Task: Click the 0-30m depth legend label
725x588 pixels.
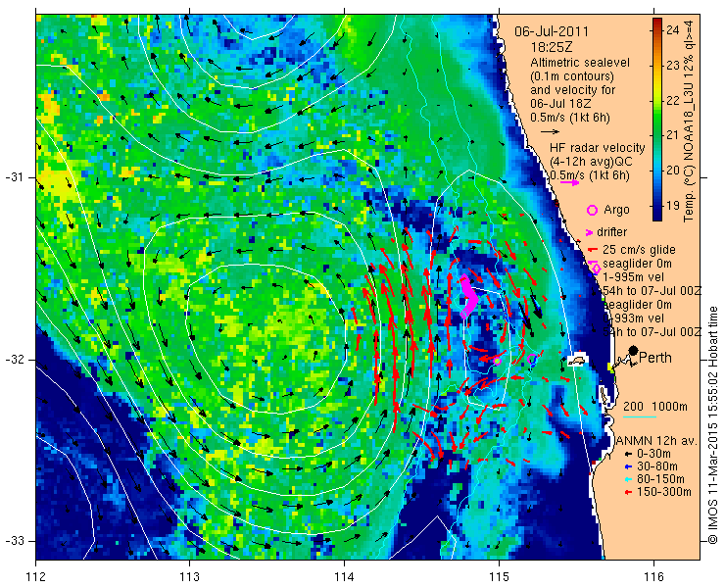Action: click(x=653, y=455)
